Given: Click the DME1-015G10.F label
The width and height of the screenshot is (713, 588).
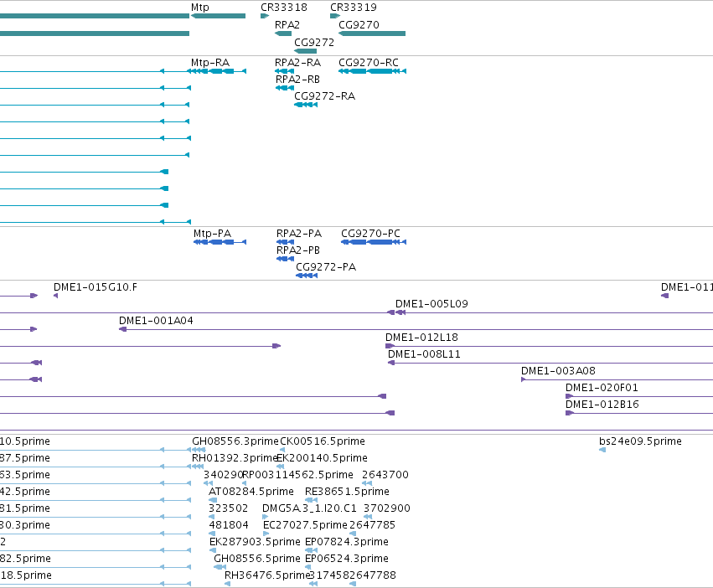Looking at the screenshot, I should [x=96, y=287].
